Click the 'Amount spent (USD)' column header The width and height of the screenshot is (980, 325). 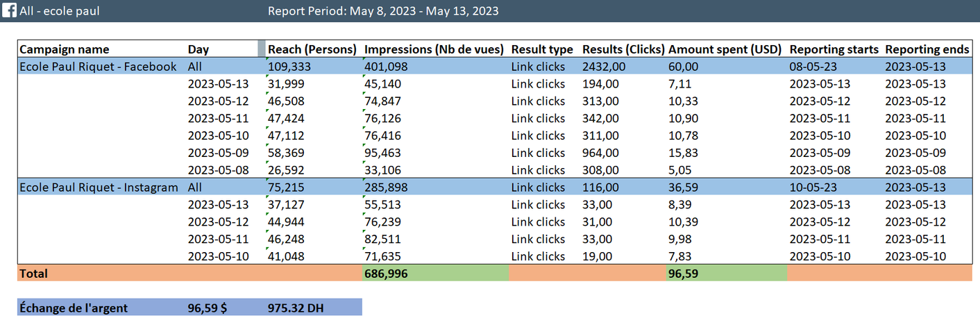(725, 49)
